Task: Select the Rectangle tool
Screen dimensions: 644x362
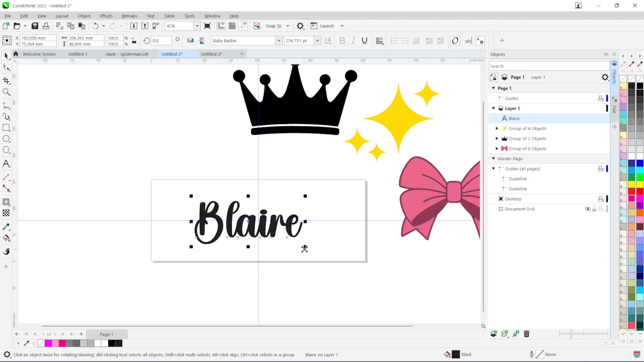Action: point(6,128)
